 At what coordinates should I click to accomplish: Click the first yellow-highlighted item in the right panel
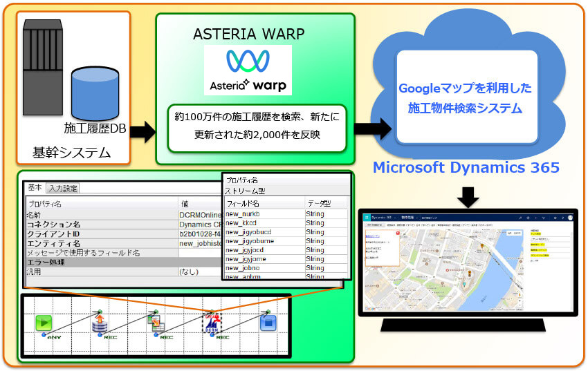click(536, 234)
